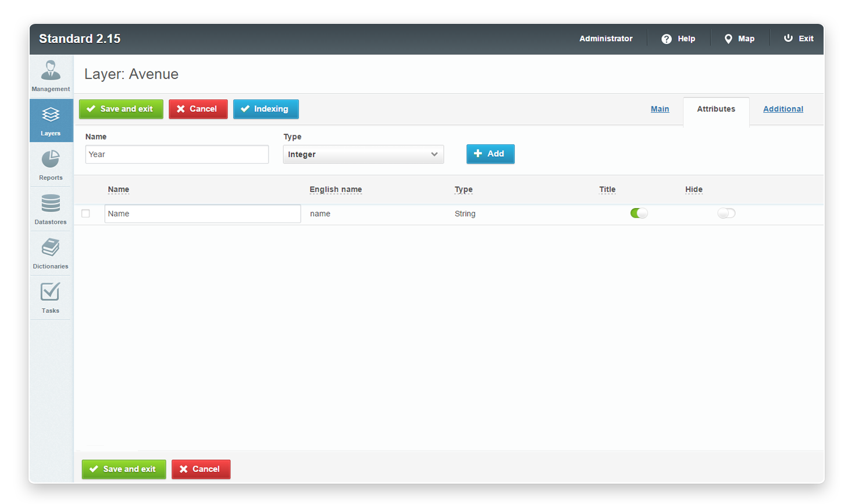This screenshot has height=504, width=855.
Task: Click the Indexing button
Action: click(266, 109)
